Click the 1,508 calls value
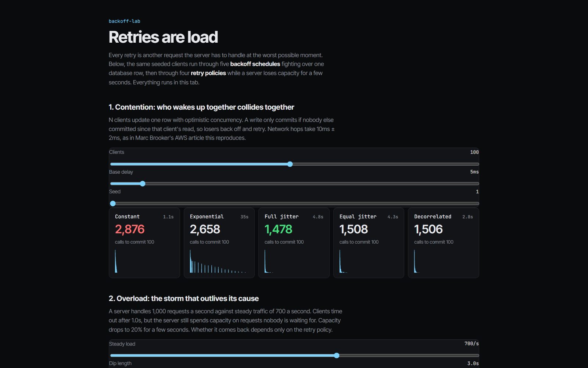This screenshot has width=588, height=368. 354,229
